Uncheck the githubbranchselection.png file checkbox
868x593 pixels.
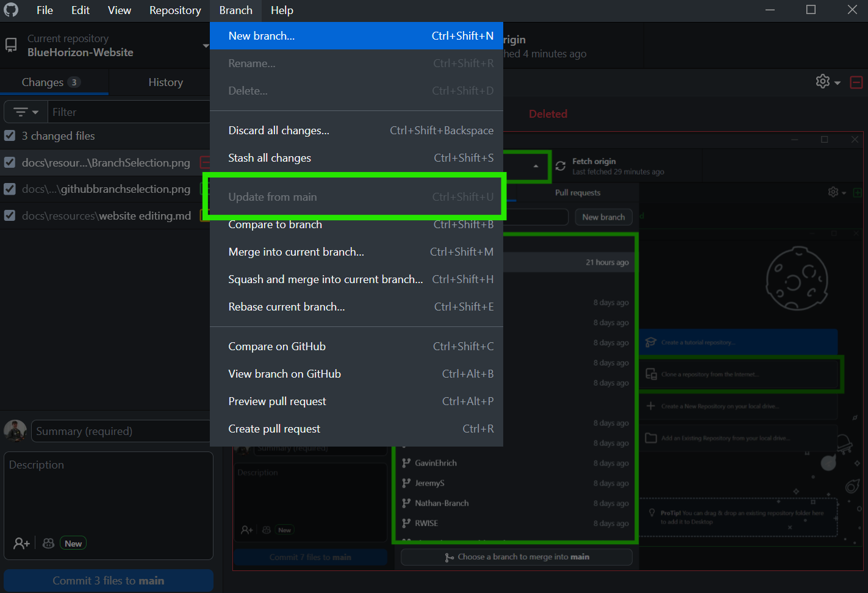pos(10,189)
